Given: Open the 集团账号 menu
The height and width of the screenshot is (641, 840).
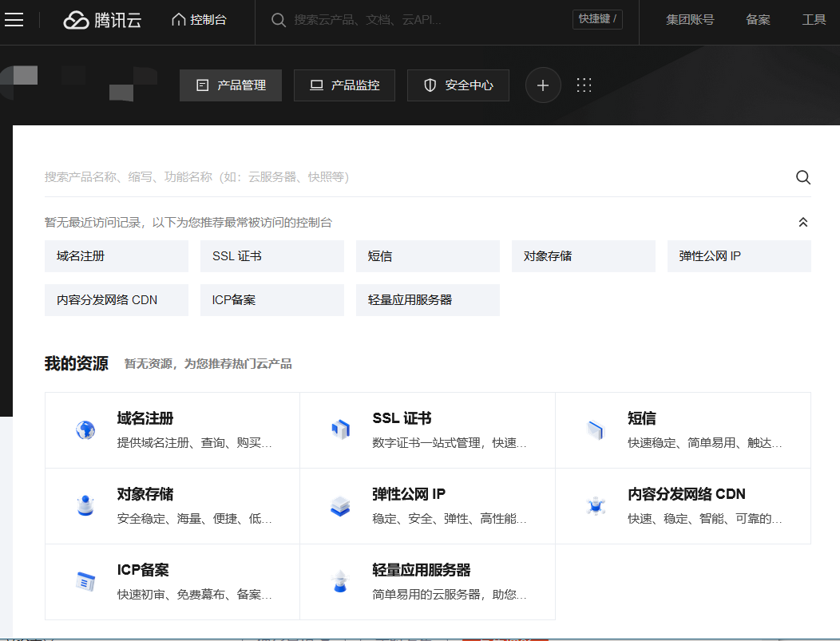Looking at the screenshot, I should click(690, 20).
